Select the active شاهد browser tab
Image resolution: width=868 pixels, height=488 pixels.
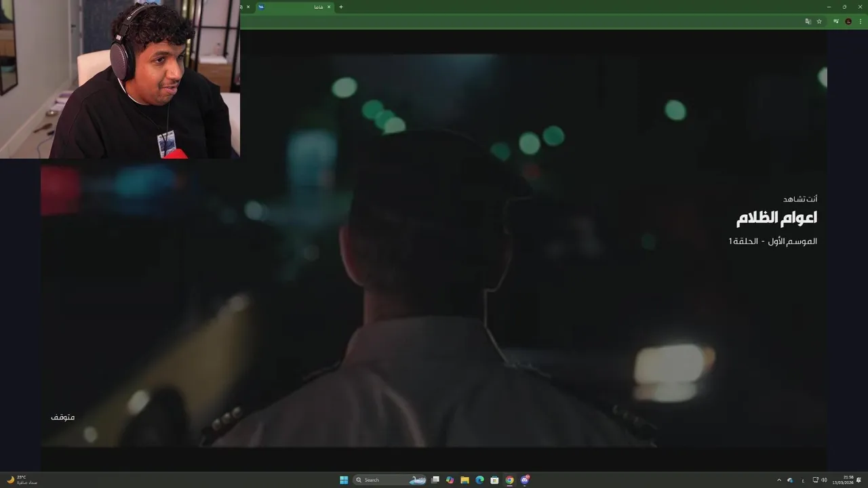[x=294, y=7]
